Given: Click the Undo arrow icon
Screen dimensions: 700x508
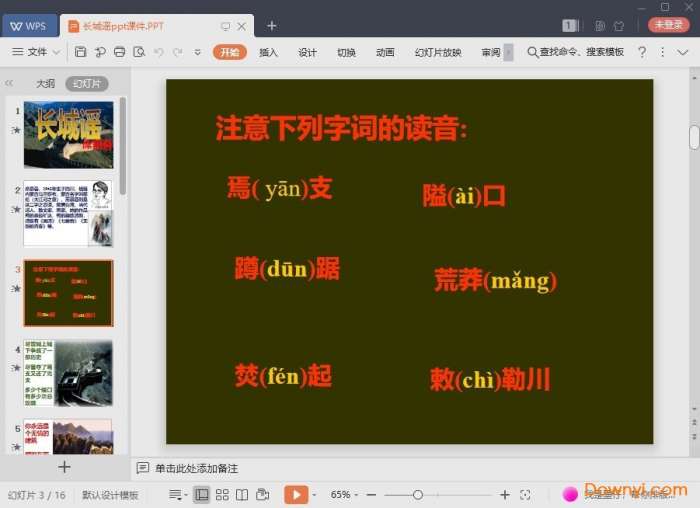Looking at the screenshot, I should (x=158, y=52).
